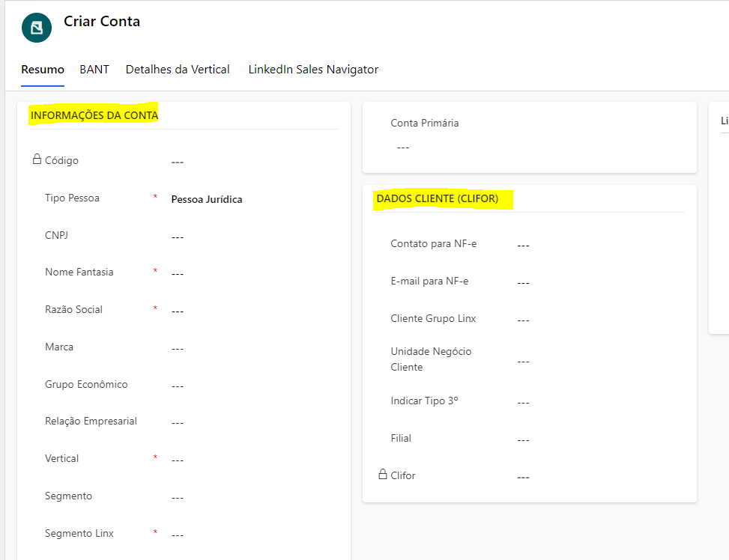729x560 pixels.
Task: Open the LinkedIn Sales Navigator tab
Action: click(x=313, y=70)
